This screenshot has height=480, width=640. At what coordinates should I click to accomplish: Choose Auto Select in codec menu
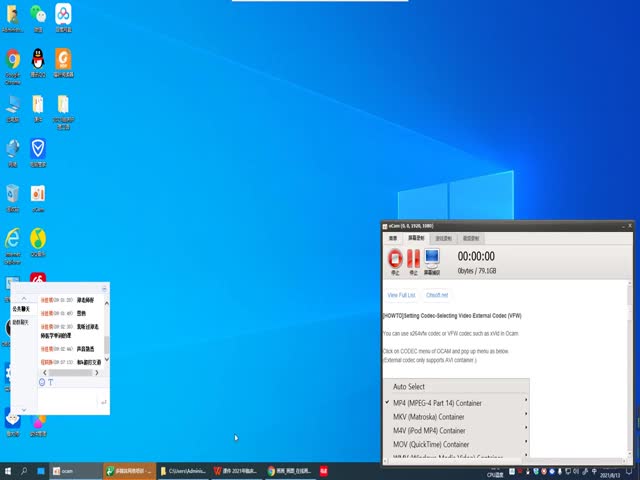click(409, 387)
